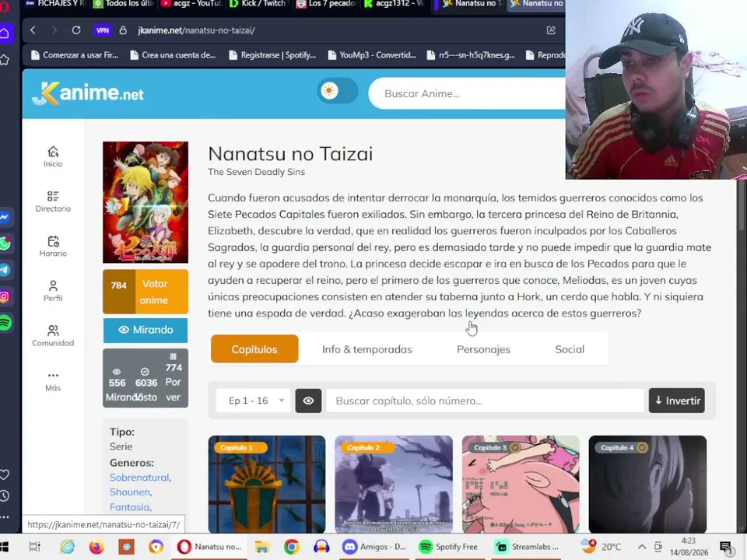Image resolution: width=747 pixels, height=560 pixels.
Task: Click the browser reload button
Action: (76, 30)
